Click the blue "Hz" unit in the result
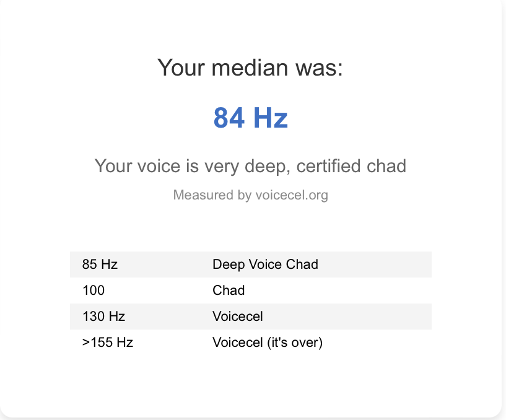The width and height of the screenshot is (506, 420). (270, 118)
